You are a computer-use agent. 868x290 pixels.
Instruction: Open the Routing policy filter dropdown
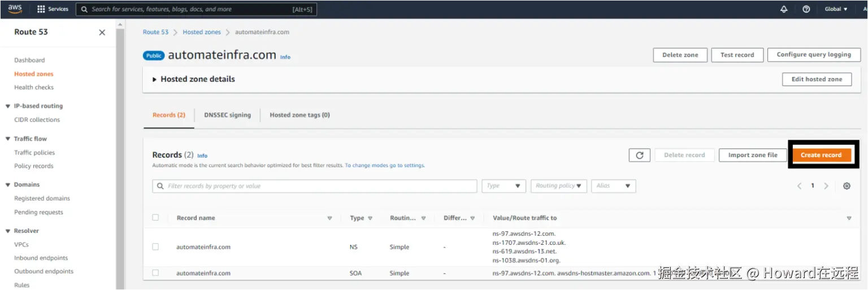click(558, 186)
